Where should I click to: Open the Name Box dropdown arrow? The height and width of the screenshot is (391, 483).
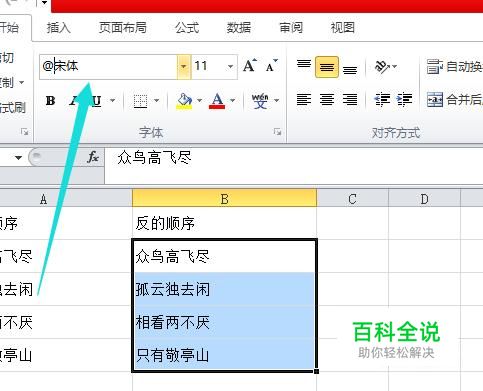(x=18, y=157)
